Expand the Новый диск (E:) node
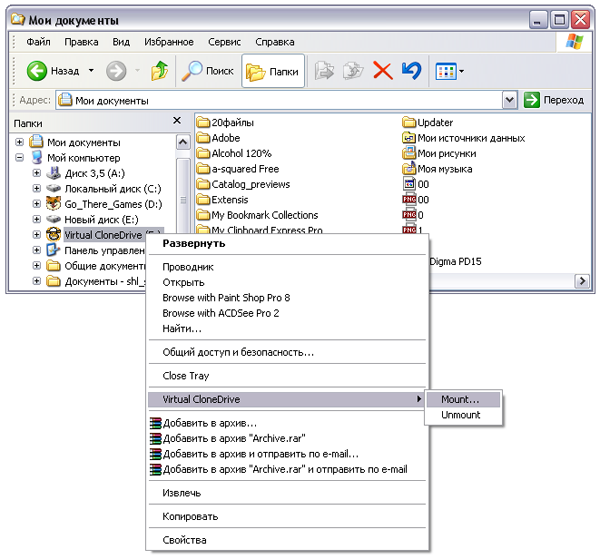 tap(36, 219)
